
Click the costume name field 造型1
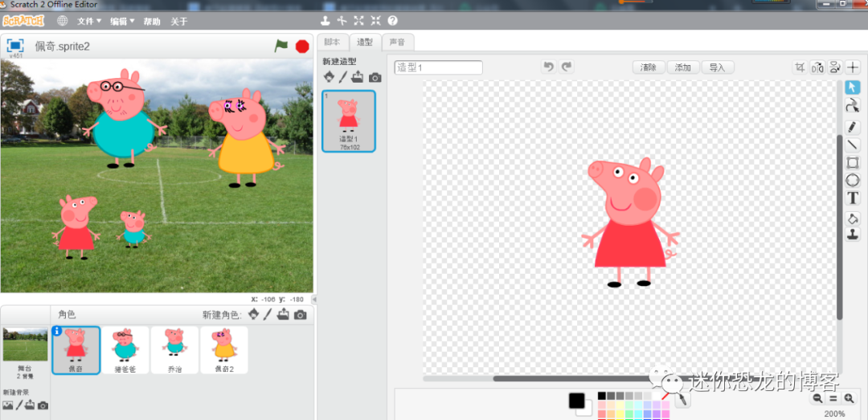coord(439,67)
